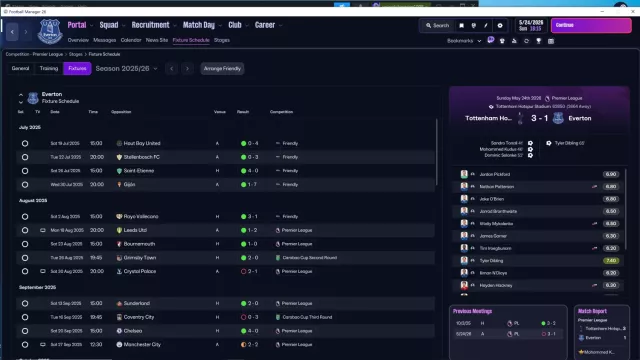This screenshot has height=360, width=640.
Task: Expand the Match Day menu dropdown
Action: (x=220, y=25)
